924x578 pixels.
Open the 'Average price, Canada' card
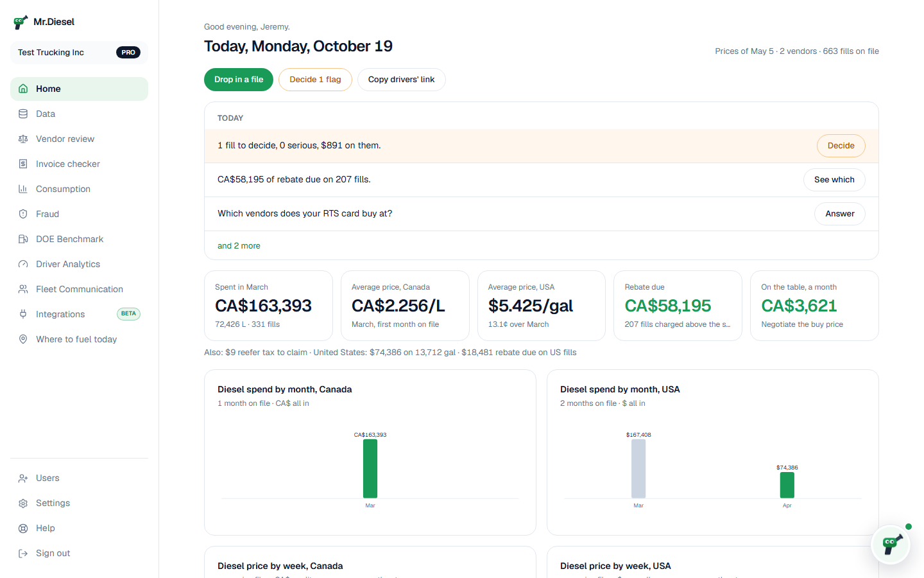pos(405,306)
